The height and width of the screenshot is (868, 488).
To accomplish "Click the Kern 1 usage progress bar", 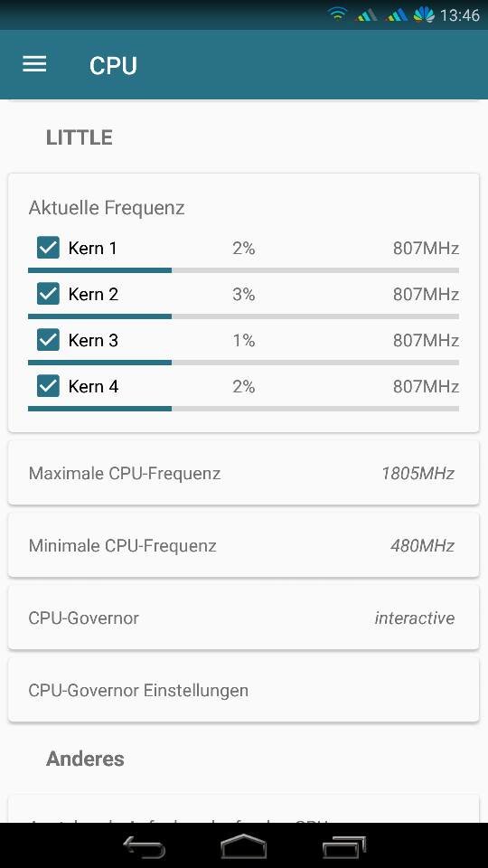I will (x=243, y=270).
